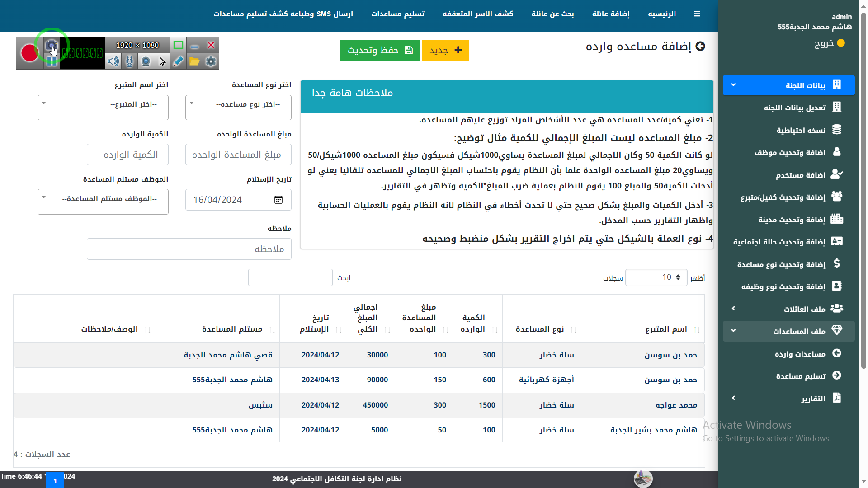Click inside the ابحث search field
Viewport: 868px width, 488px height.
290,277
